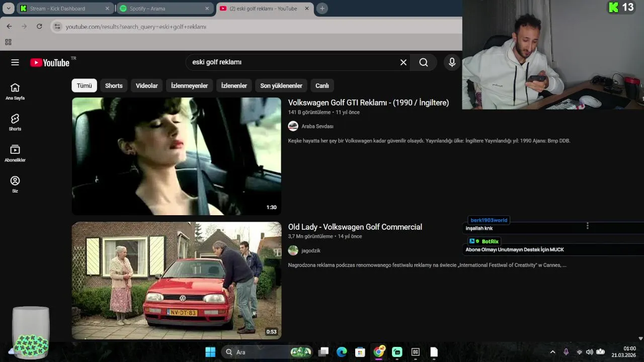Open the Streamlabs taskbar app
Screen dimensions: 644x362
click(x=397, y=352)
